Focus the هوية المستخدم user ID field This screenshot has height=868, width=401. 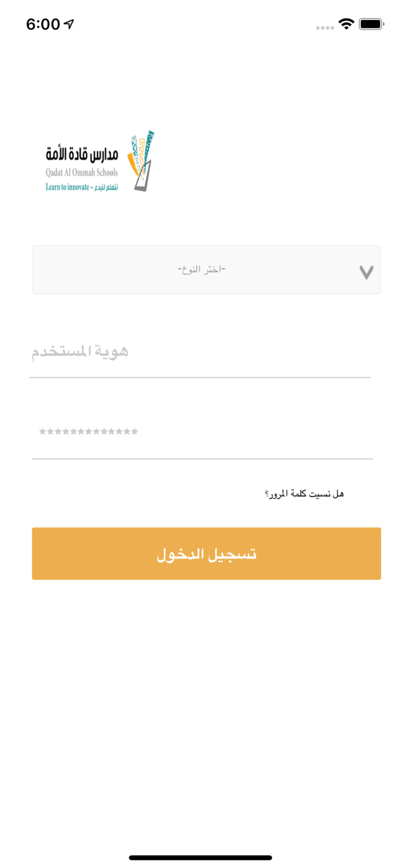tap(200, 352)
